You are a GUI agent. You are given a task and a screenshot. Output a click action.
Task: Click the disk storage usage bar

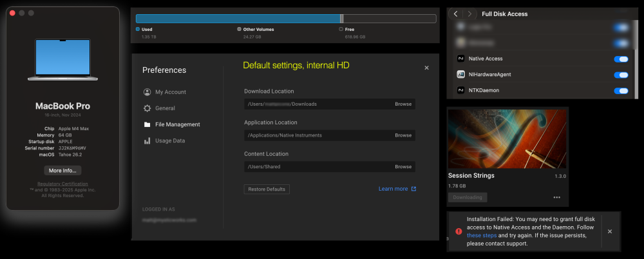click(286, 19)
